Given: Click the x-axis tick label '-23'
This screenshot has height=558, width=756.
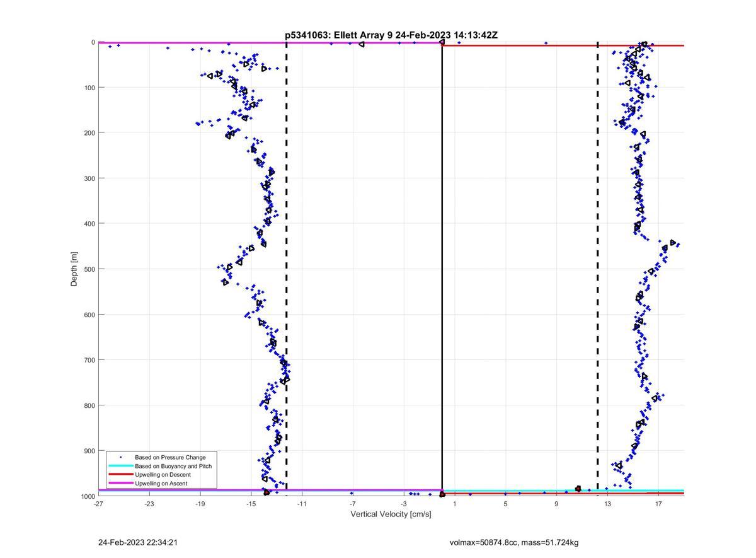Looking at the screenshot, I should [149, 504].
